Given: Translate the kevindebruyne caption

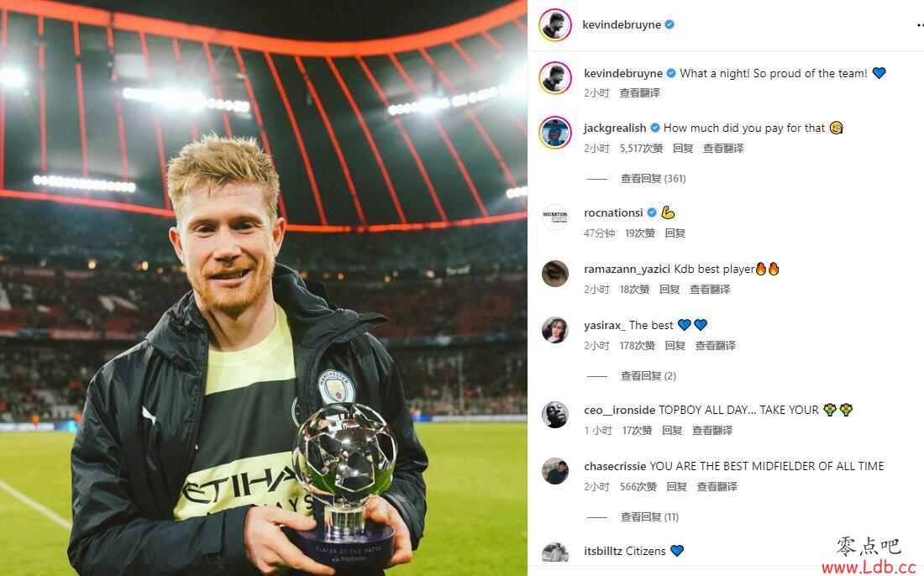Looking at the screenshot, I should 639,93.
